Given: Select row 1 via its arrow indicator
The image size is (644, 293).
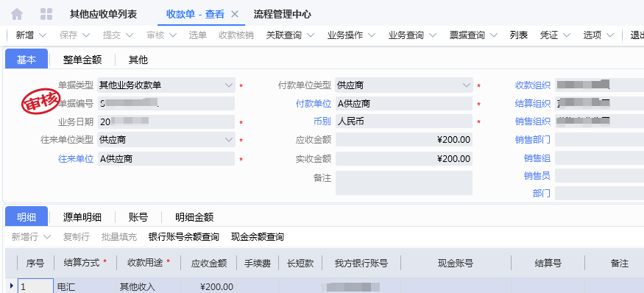Looking at the screenshot, I should coord(12,286).
